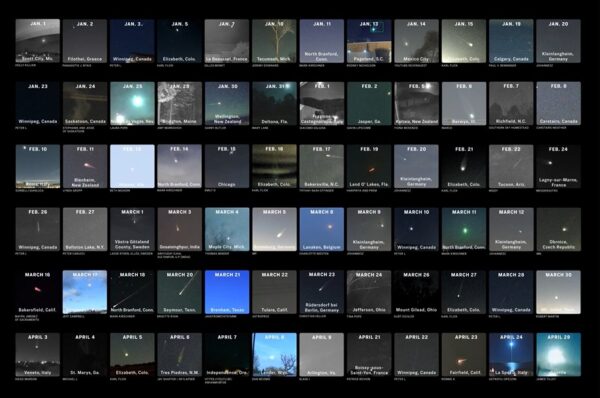This screenshot has width=600, height=398.
Task: Open the March 3 India thumbnail
Action: [179, 229]
